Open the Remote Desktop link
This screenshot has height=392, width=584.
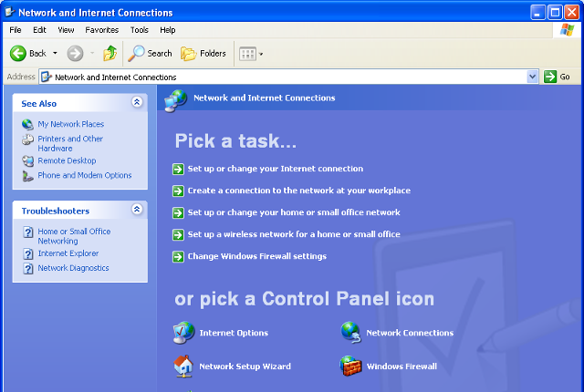coord(67,160)
